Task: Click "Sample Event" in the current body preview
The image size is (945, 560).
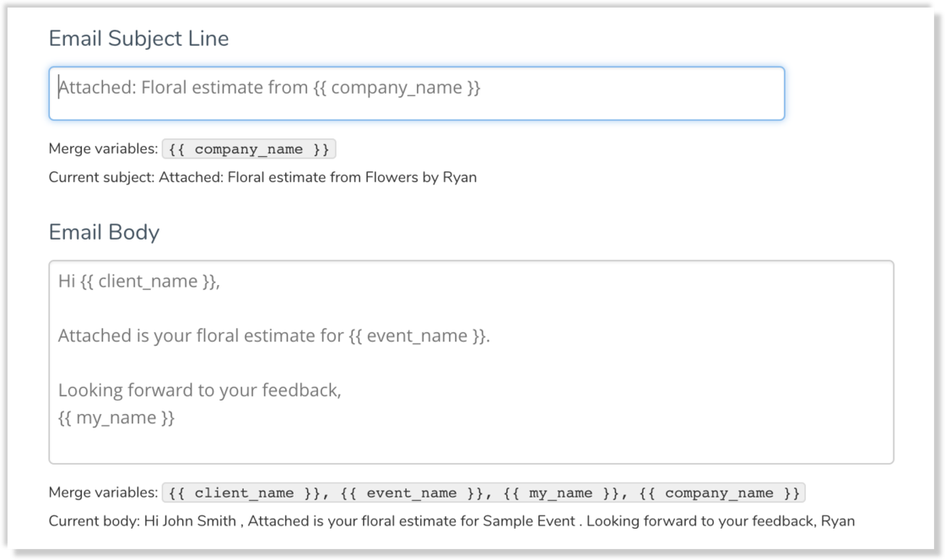Action: coord(528,521)
